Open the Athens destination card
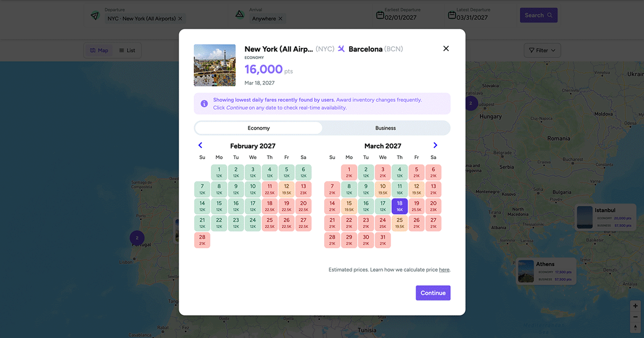Screen dimensions: 644x338 tap(546, 271)
